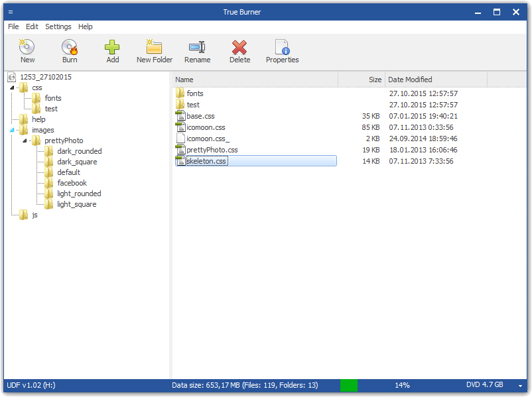Open the Settings menu
The height and width of the screenshot is (397, 532).
point(58,27)
